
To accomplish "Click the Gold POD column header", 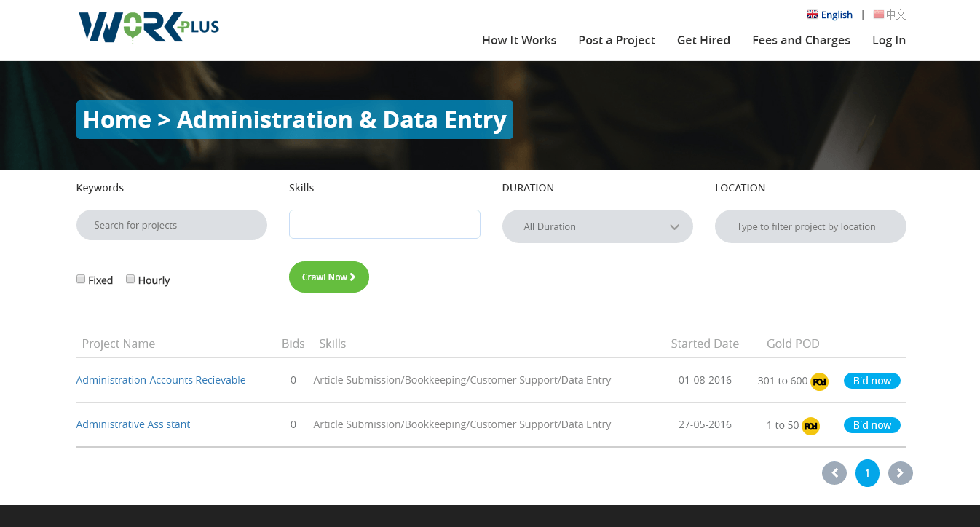I will (793, 344).
